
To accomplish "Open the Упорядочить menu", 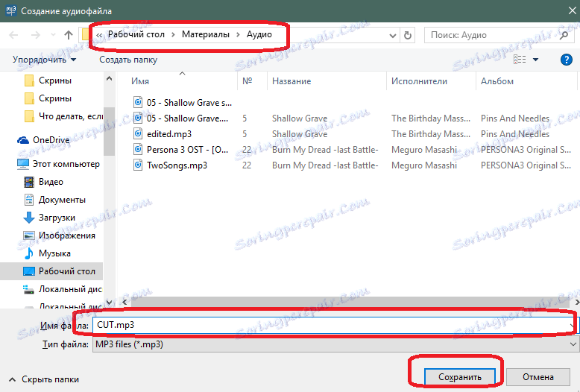I will (45, 60).
